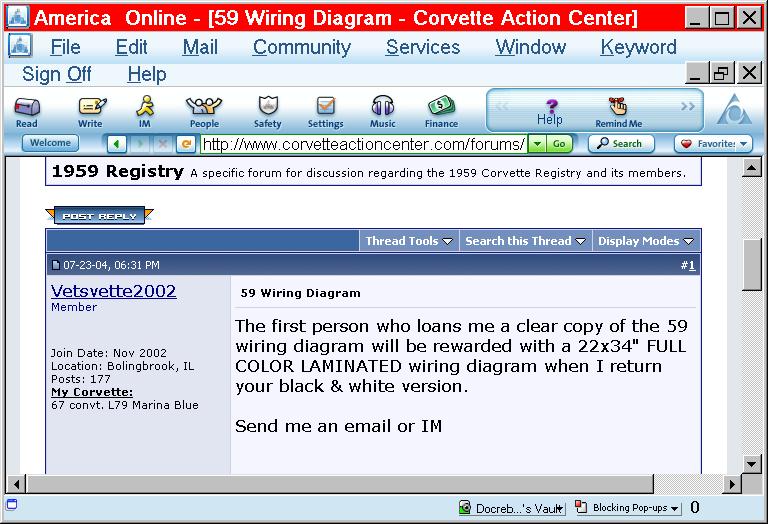Click the vertical scrollbar up arrow
The width and height of the screenshot is (768, 524).
tap(751, 168)
